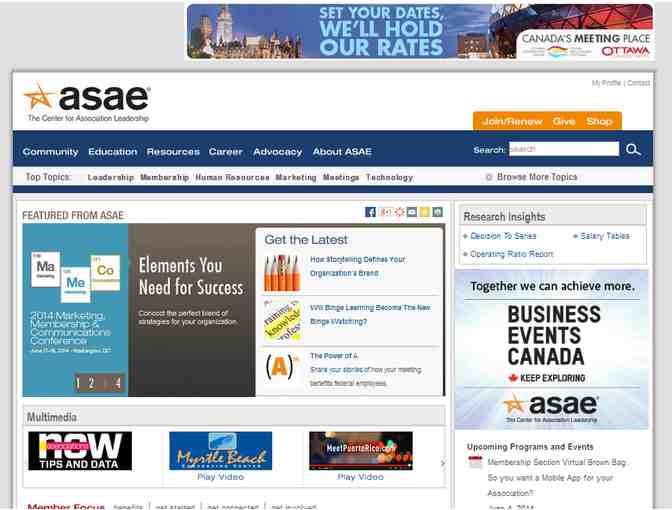Click the email envelope share icon
This screenshot has width=672, height=510.
point(411,212)
